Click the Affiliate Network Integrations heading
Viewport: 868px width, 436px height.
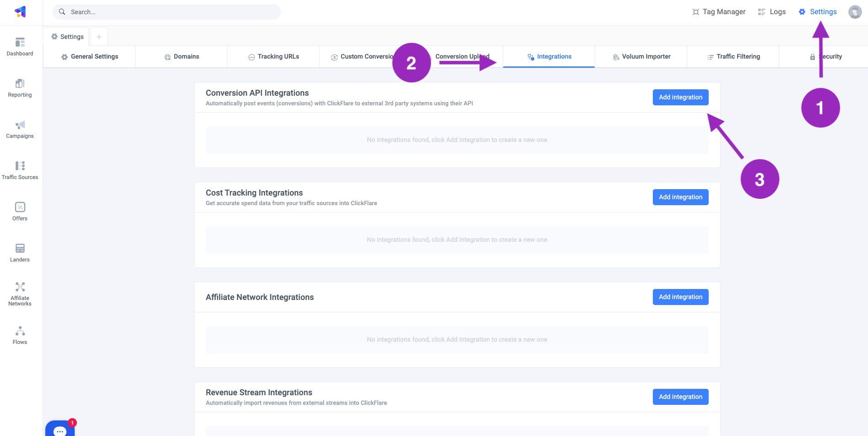(260, 297)
